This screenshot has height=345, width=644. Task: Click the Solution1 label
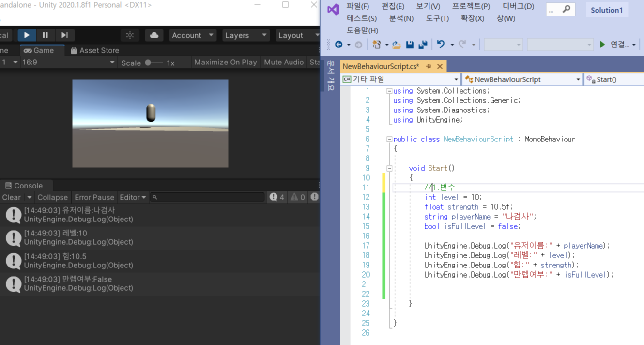pyautogui.click(x=606, y=10)
